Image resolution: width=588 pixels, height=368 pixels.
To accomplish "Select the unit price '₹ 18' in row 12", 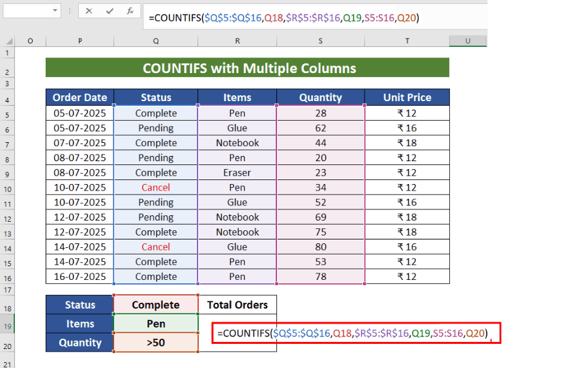I will 407,217.
